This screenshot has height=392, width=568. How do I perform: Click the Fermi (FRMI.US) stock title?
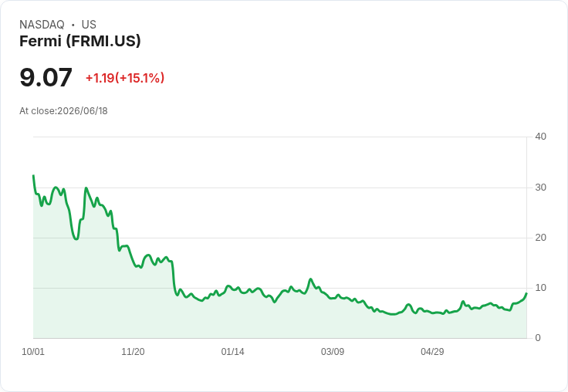coord(79,41)
